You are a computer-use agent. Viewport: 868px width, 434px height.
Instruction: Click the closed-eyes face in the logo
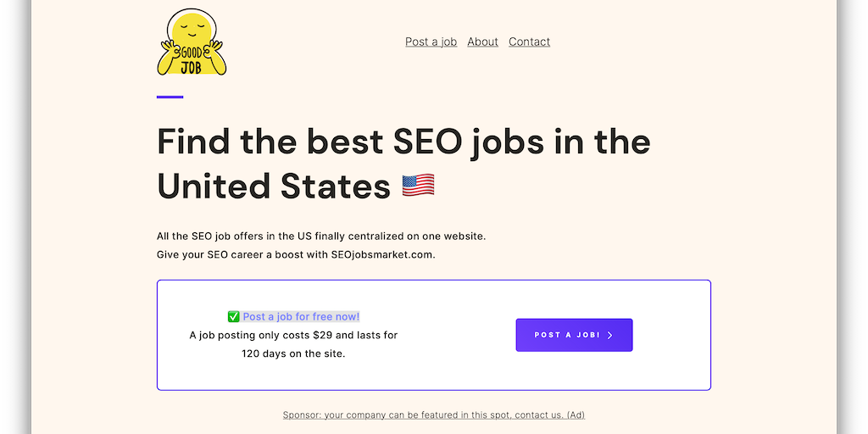[x=193, y=31]
